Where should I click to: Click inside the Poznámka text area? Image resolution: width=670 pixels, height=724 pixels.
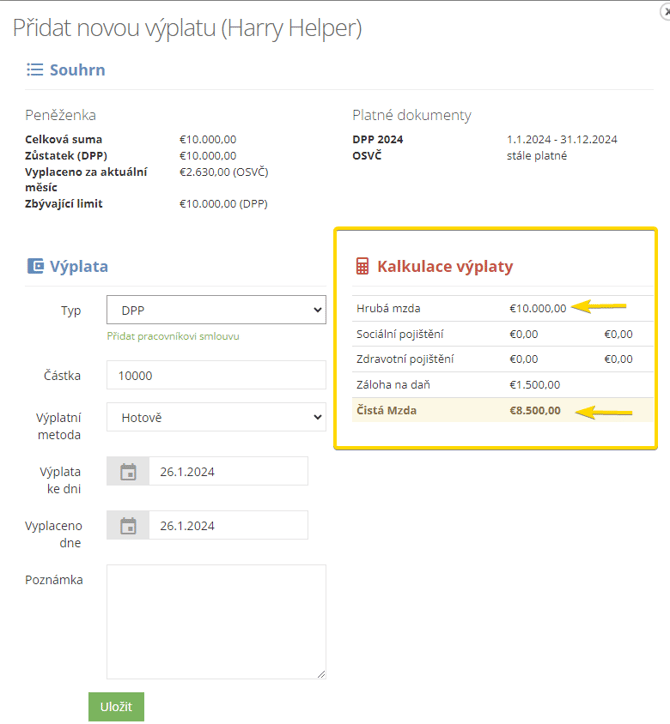coord(216,622)
